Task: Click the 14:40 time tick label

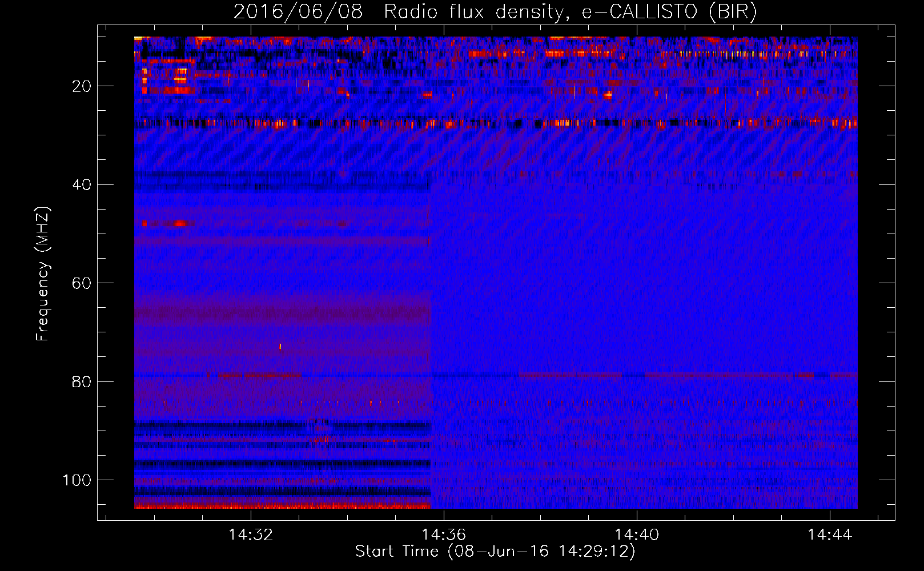Action: coord(637,534)
